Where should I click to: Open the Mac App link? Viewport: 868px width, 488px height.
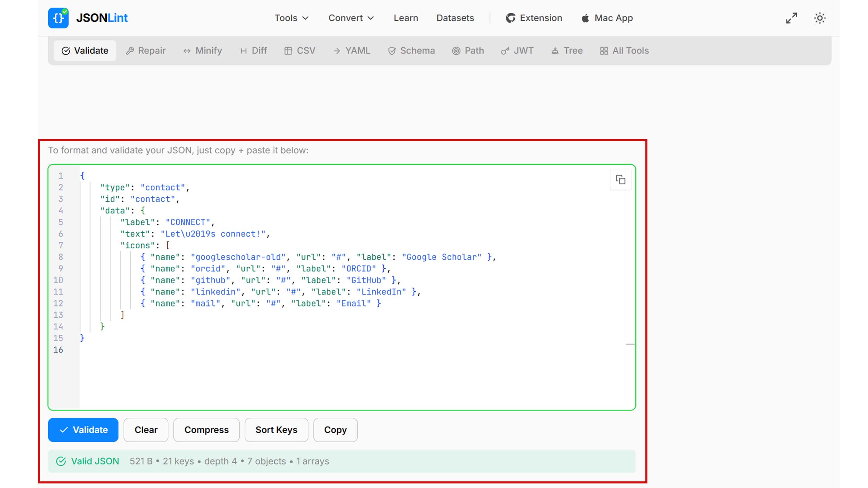[x=607, y=18]
